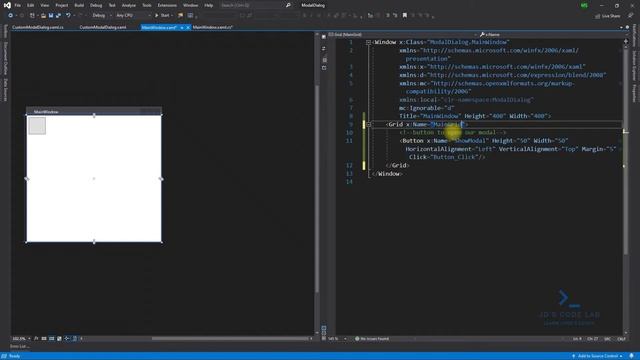The height and width of the screenshot is (360, 640).
Task: Open the Test menu
Action: pyautogui.click(x=112, y=5)
